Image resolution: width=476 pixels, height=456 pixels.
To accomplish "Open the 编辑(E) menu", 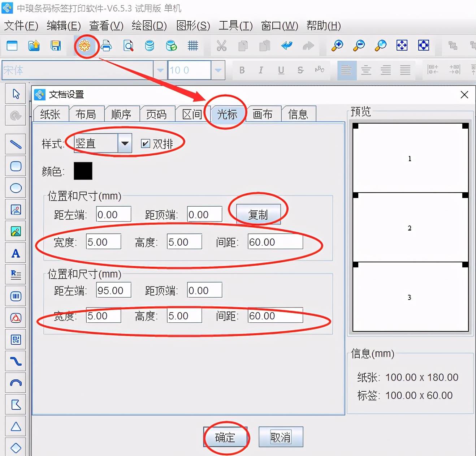I will point(64,26).
